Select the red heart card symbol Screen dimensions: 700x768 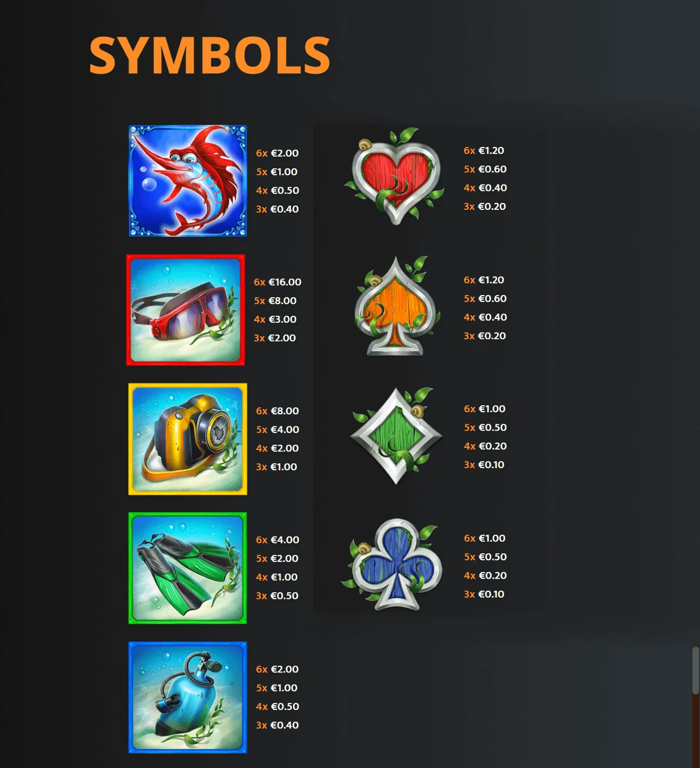coord(395,177)
